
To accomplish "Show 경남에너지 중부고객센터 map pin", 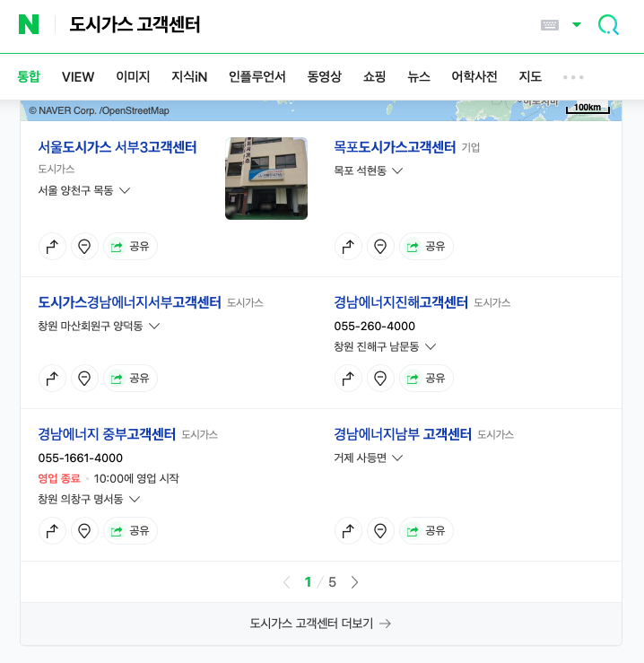I will coord(84,530).
